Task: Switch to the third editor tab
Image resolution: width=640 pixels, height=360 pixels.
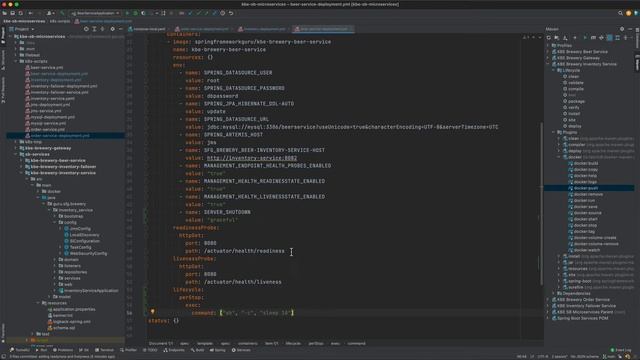Action: pos(263,29)
